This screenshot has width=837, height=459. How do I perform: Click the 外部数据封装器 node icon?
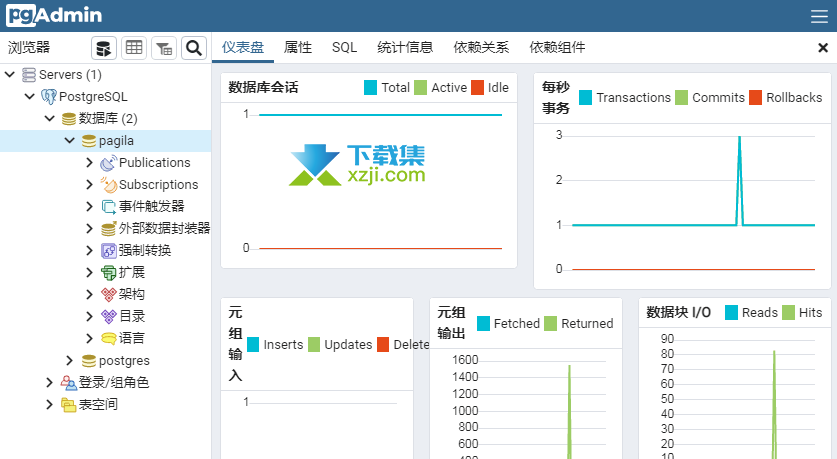pyautogui.click(x=108, y=228)
